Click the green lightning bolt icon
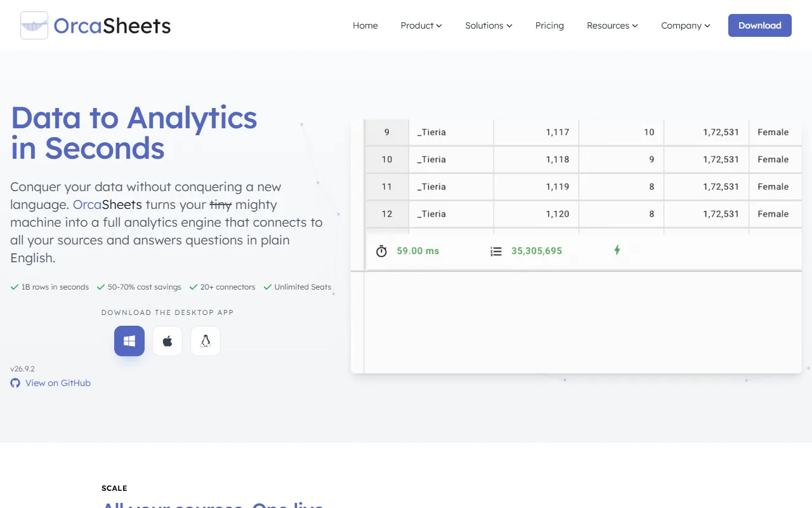The height and width of the screenshot is (508, 812). coord(617,250)
